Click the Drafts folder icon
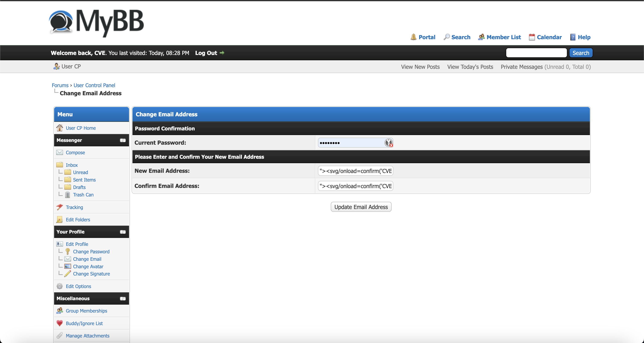 (68, 187)
